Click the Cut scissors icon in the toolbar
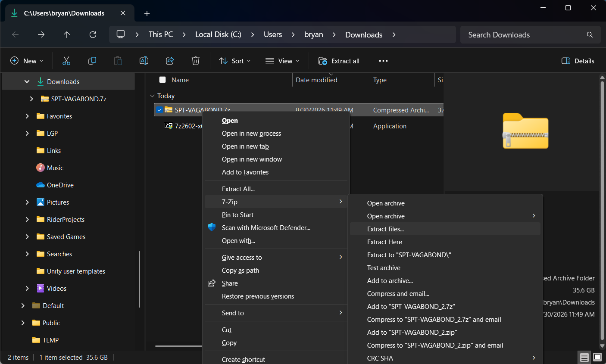 click(x=66, y=61)
